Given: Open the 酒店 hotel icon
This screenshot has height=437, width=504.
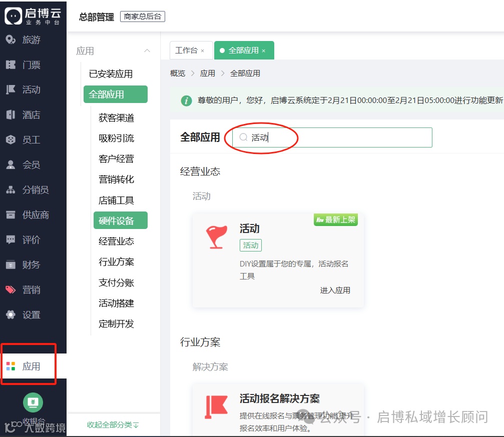Looking at the screenshot, I should [x=11, y=114].
